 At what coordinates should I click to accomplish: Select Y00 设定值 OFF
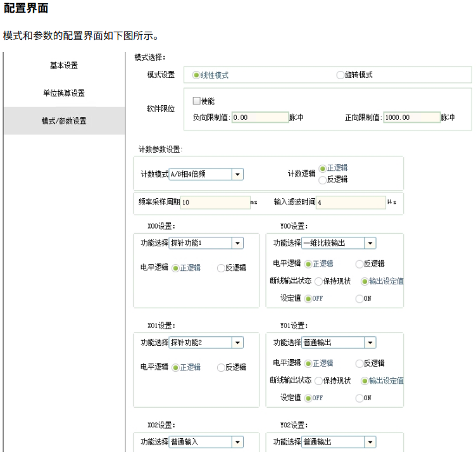(308, 298)
